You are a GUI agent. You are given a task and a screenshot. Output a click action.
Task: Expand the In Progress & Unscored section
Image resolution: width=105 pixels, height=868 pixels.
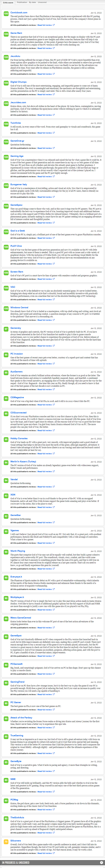pyautogui.click(x=52, y=863)
